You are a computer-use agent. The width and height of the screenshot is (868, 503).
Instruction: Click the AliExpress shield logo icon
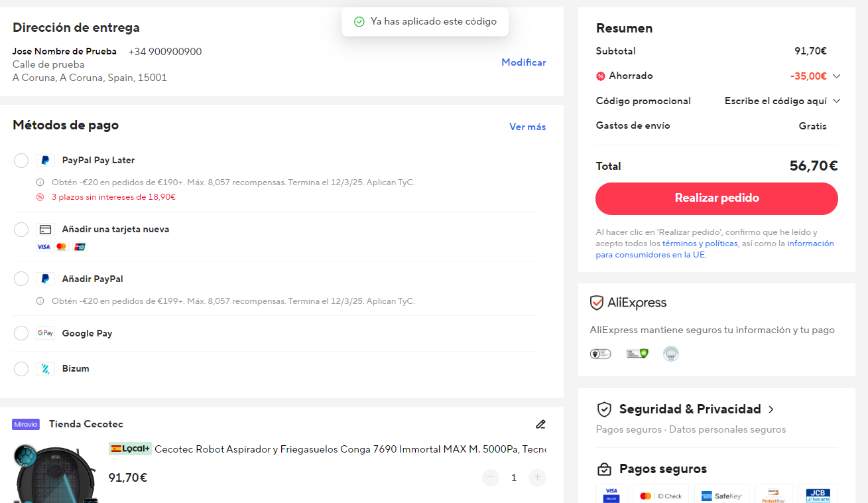click(x=597, y=303)
